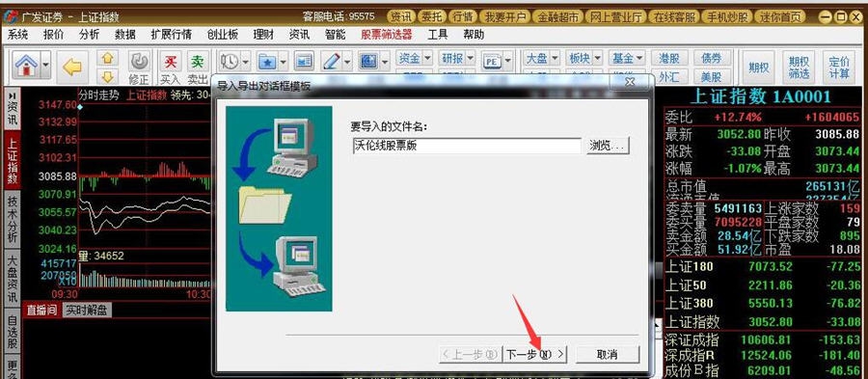Open the 大盘 dropdown
The height and width of the screenshot is (379, 868).
(x=541, y=58)
